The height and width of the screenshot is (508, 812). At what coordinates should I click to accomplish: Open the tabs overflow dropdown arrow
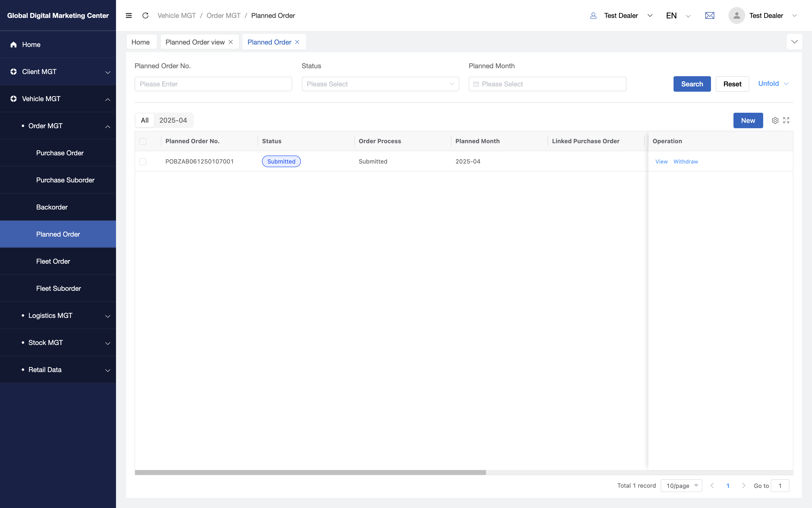click(794, 42)
